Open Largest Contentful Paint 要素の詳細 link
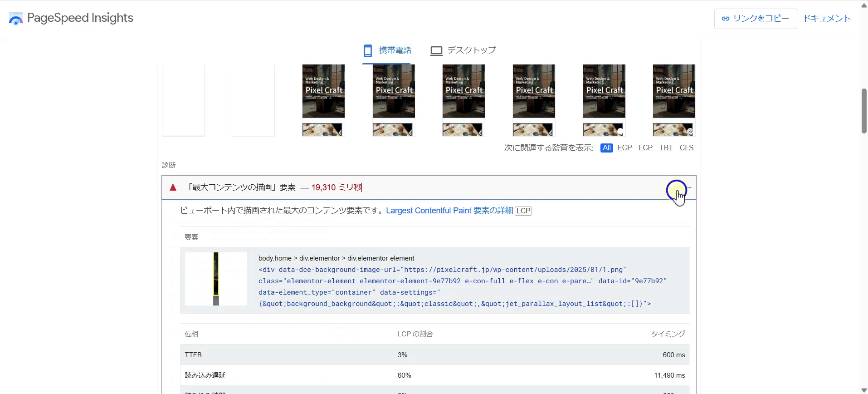 (449, 211)
